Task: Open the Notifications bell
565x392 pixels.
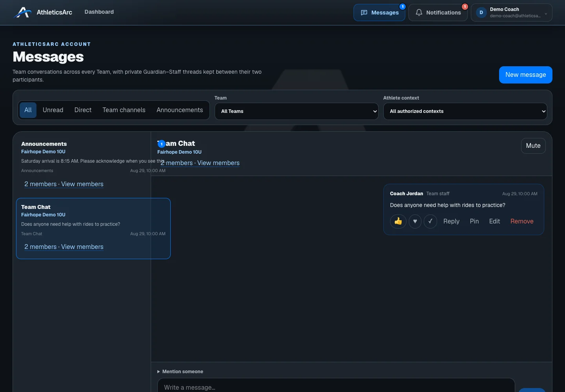Action: (438, 13)
